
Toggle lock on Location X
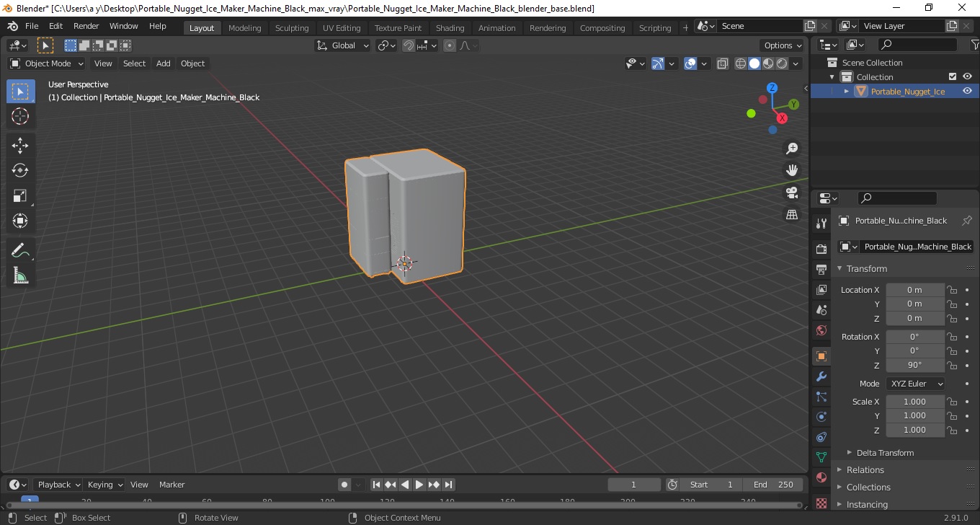tap(952, 290)
